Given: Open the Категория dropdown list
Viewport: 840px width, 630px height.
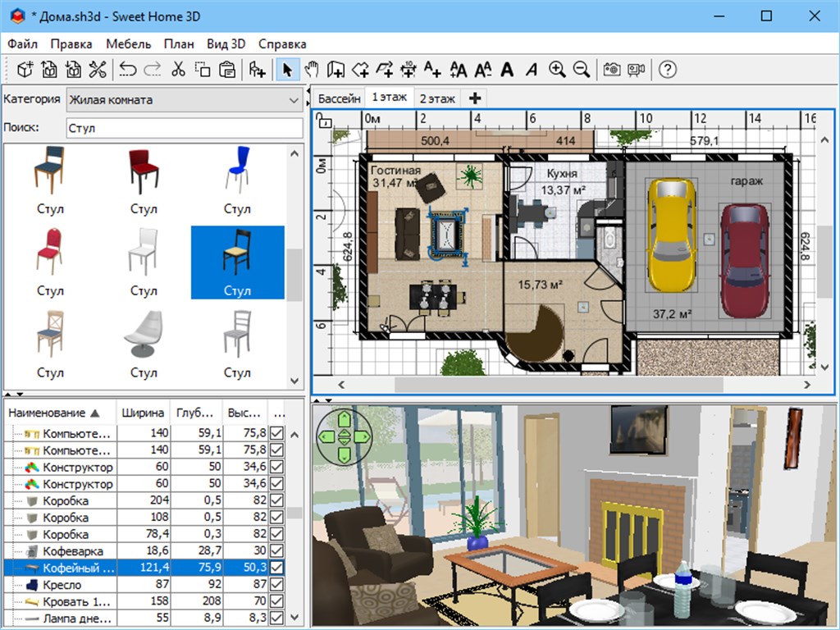Looking at the screenshot, I should (184, 100).
